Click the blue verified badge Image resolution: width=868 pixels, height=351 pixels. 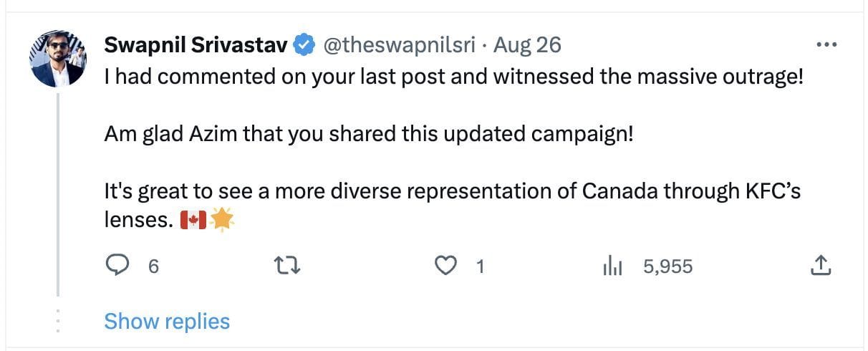304,45
